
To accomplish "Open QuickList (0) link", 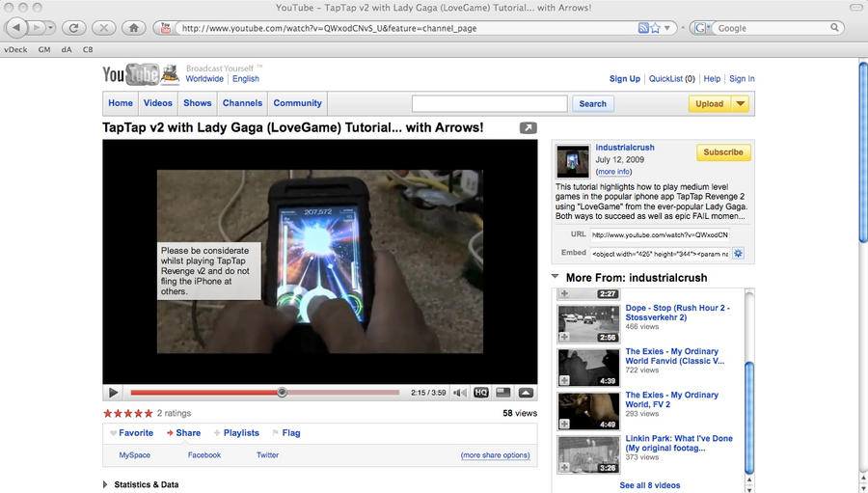I will (x=671, y=79).
